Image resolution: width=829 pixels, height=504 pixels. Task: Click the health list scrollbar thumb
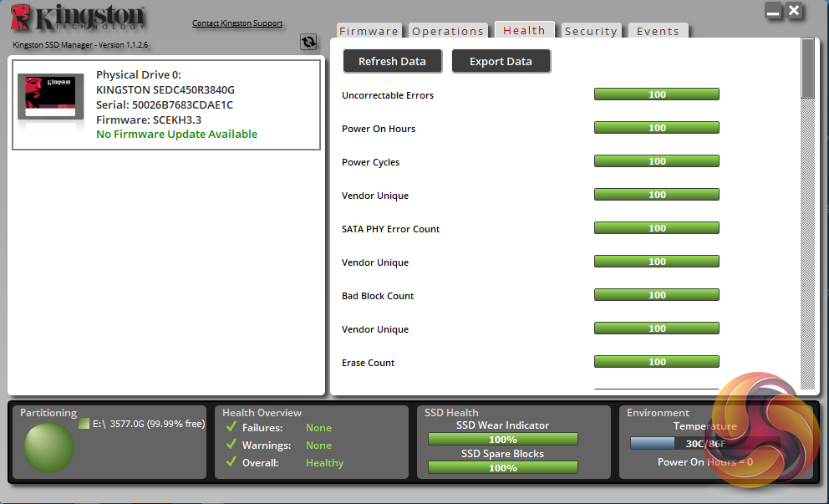(x=807, y=69)
